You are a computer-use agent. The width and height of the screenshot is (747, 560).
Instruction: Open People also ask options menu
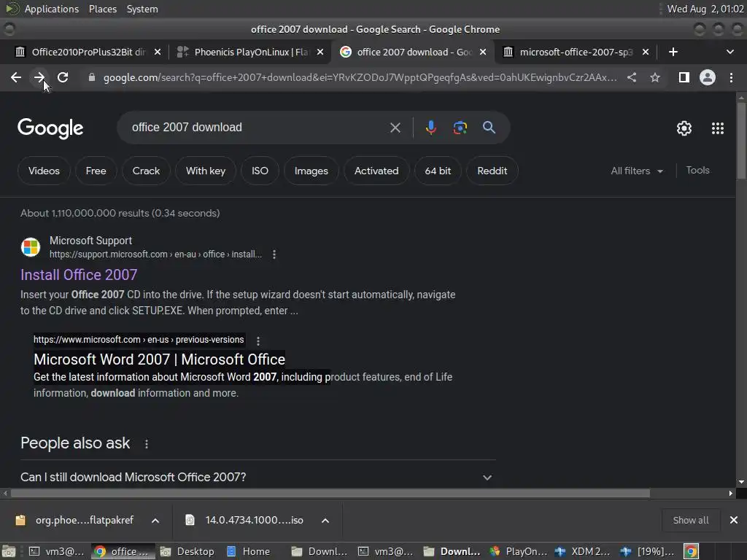146,444
